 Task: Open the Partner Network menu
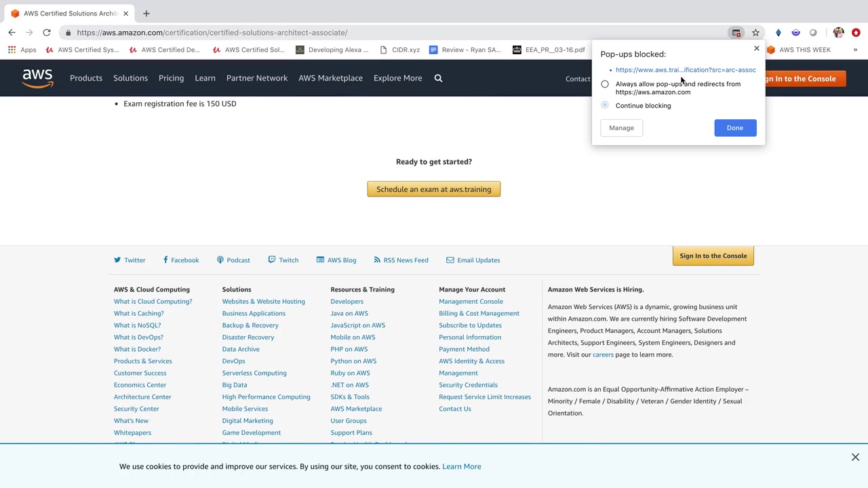(257, 78)
